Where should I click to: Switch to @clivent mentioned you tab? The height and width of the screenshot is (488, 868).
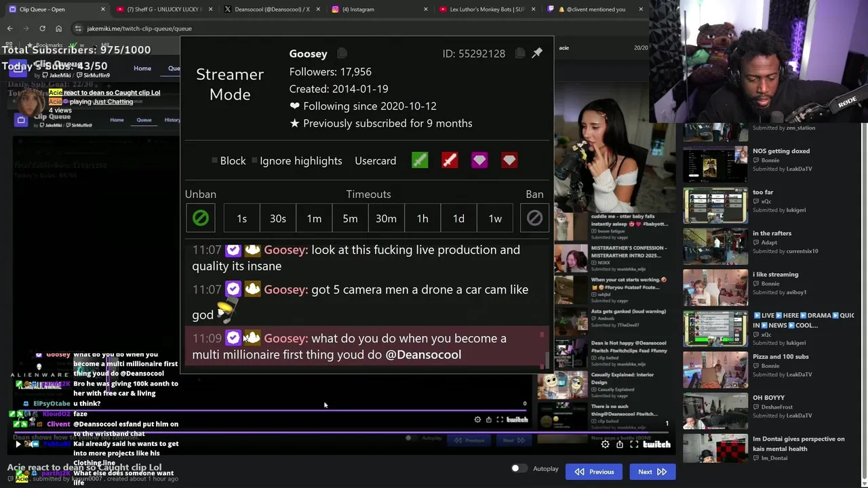click(x=594, y=9)
